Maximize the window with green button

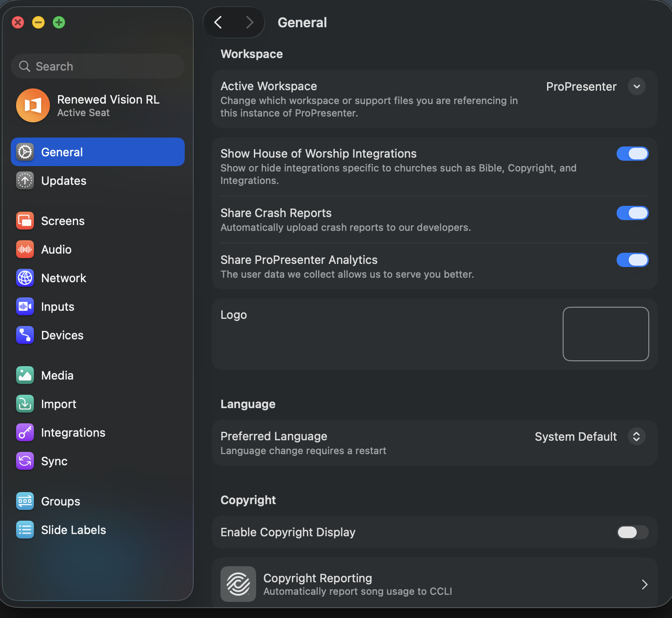click(59, 22)
